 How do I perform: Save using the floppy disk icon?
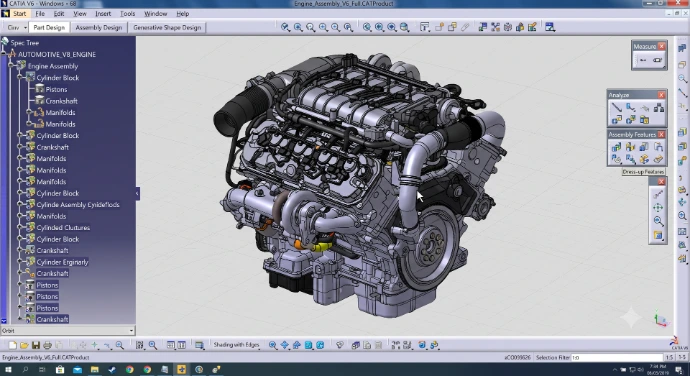pos(36,345)
